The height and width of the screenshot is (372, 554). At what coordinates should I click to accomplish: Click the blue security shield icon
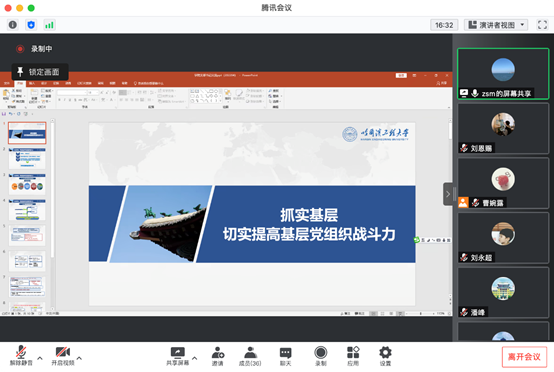click(x=31, y=25)
